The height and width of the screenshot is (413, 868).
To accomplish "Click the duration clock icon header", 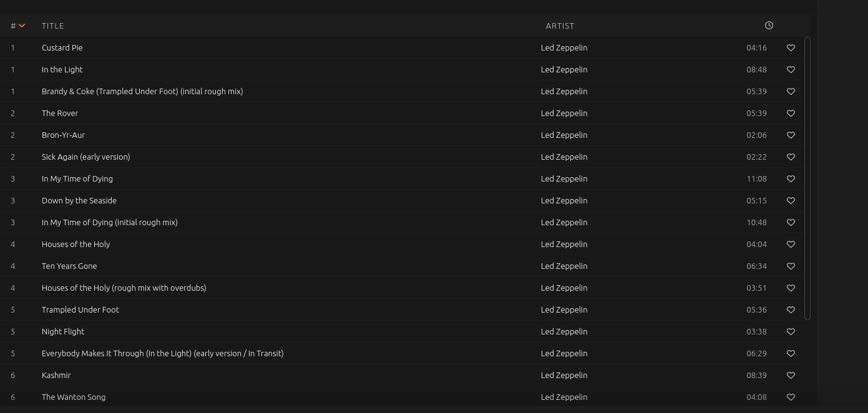I will coord(768,26).
